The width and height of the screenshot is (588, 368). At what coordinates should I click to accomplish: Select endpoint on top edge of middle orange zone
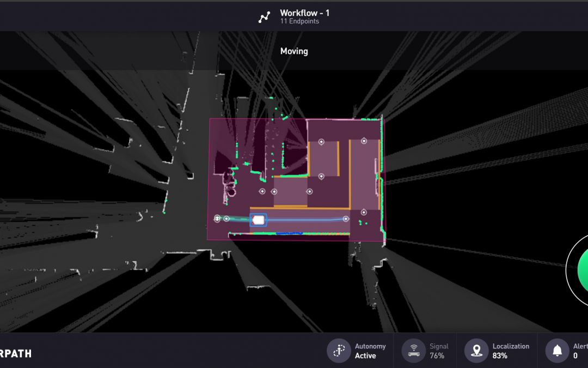[321, 142]
